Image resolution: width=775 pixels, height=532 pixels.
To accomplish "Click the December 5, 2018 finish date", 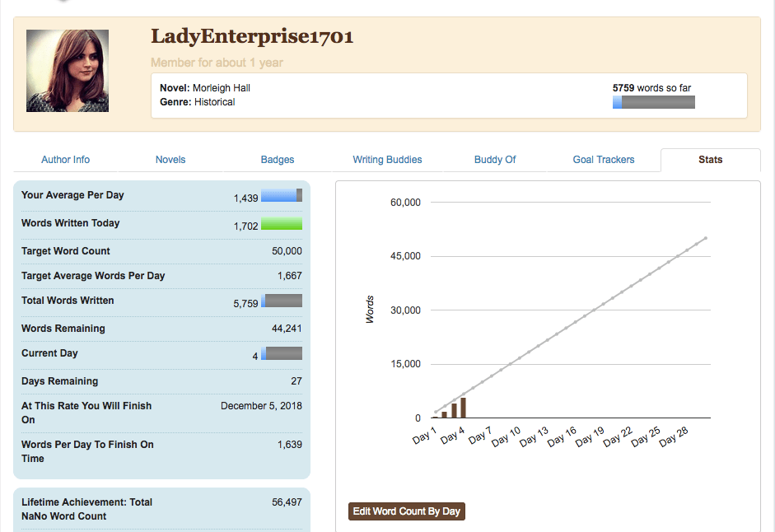I will [261, 406].
